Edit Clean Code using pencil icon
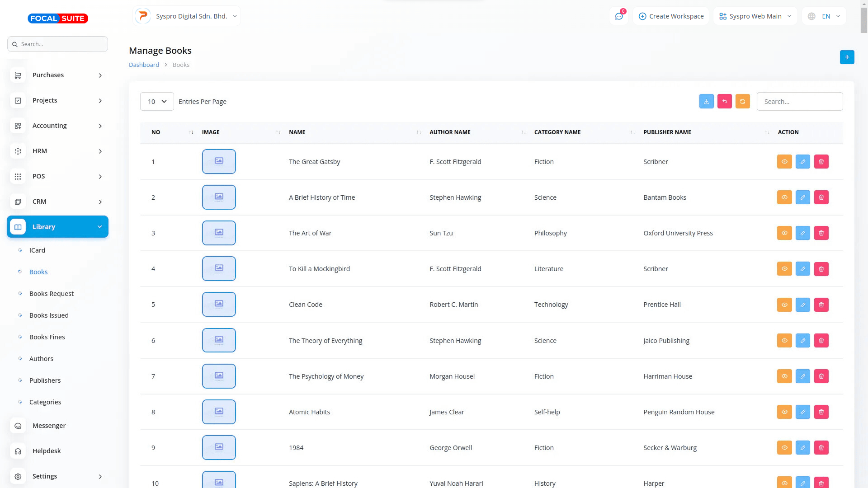The height and width of the screenshot is (488, 868). pos(802,305)
